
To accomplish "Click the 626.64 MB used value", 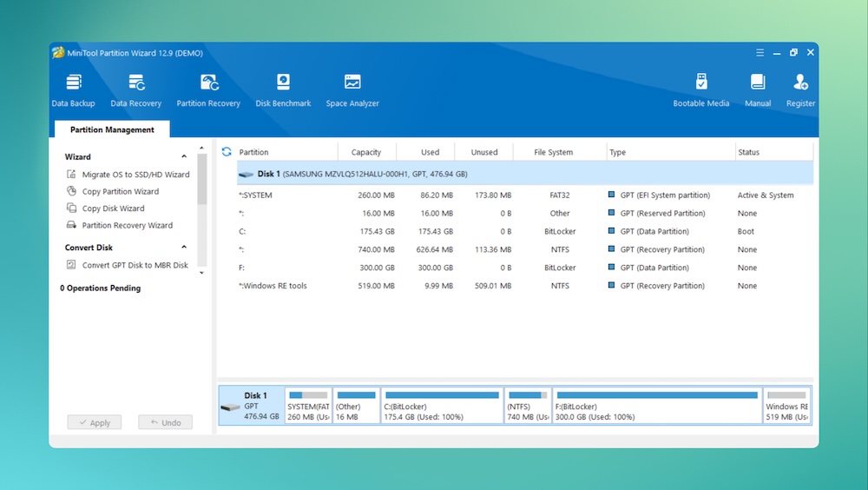I will [435, 249].
